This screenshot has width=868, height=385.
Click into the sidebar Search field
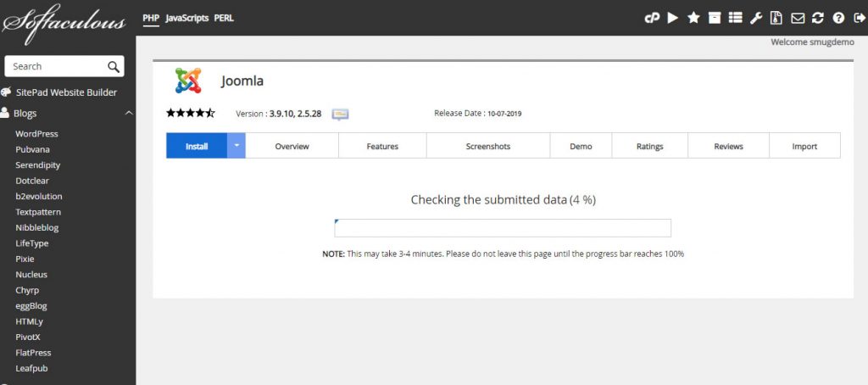point(56,66)
